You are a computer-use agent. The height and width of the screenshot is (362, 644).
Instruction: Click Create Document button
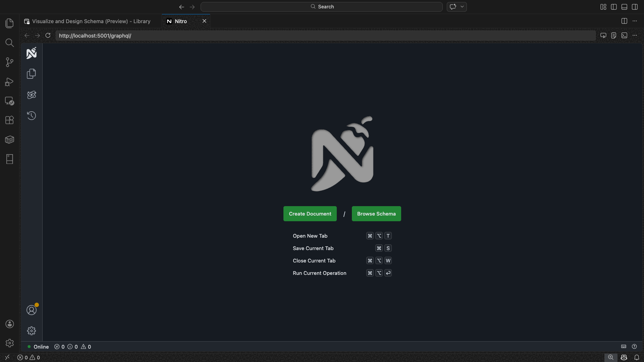click(x=310, y=214)
